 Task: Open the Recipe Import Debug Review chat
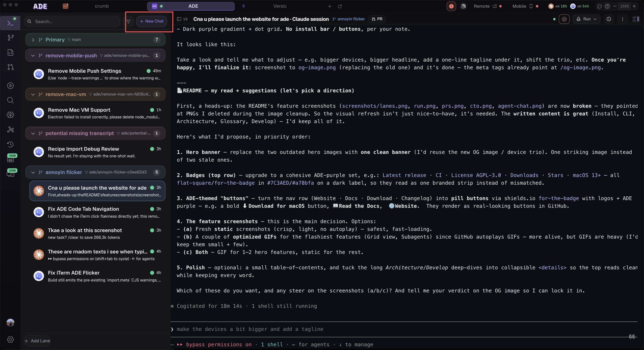click(97, 152)
